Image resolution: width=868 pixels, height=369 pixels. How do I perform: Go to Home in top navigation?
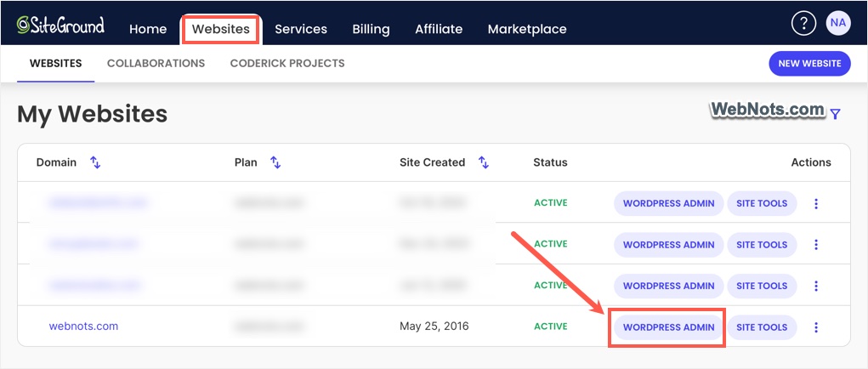click(148, 29)
